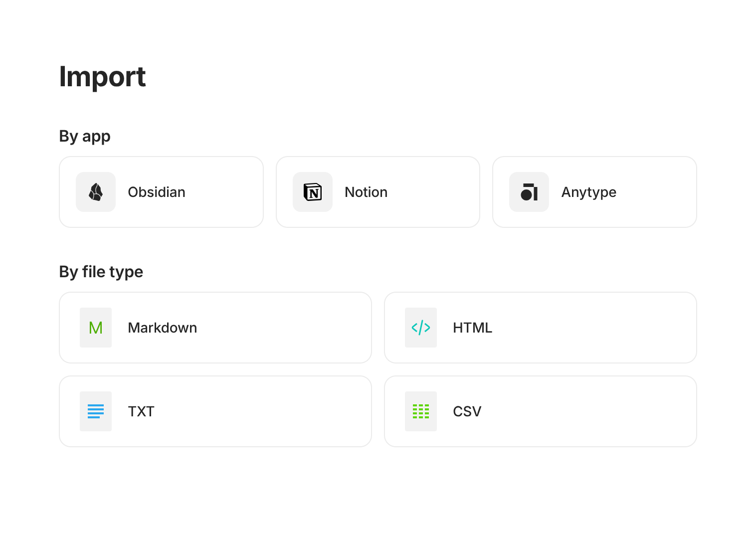The height and width of the screenshot is (538, 756).
Task: Select the Markdown text label
Action: [163, 328]
